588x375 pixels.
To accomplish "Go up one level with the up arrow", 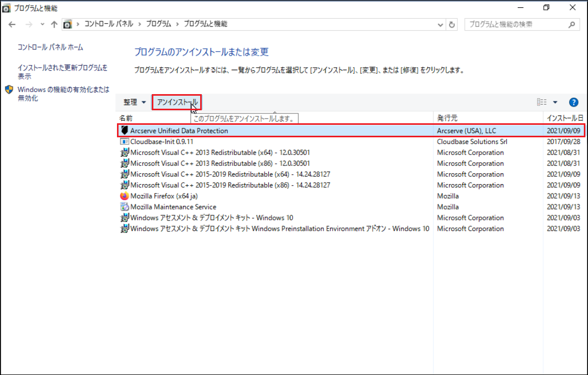I will point(55,24).
